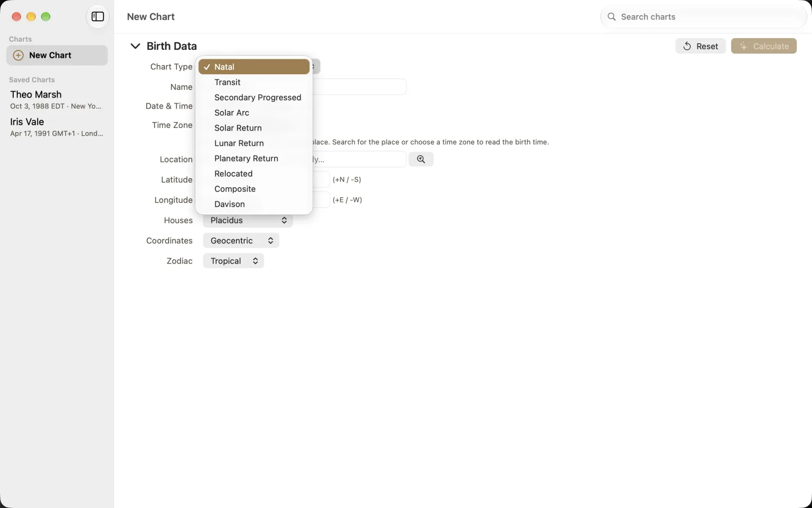
Task: Open the Houses Placidus dropdown
Action: tap(248, 220)
